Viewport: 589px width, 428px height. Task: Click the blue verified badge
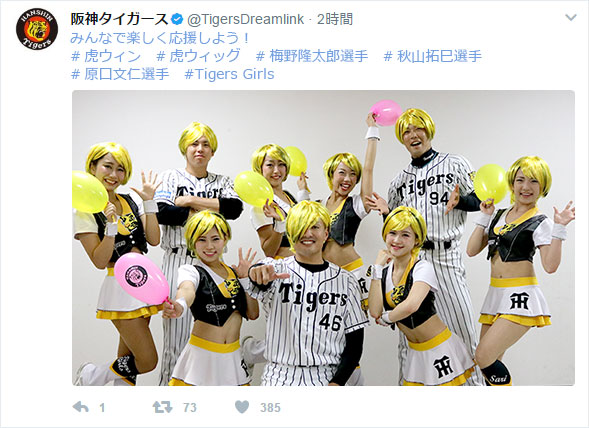tap(177, 19)
